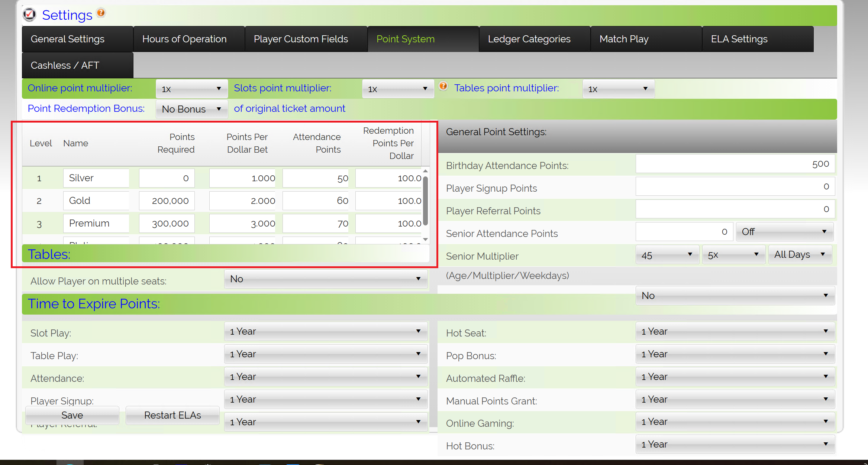Open the Player Custom Fields tab

click(x=306, y=39)
